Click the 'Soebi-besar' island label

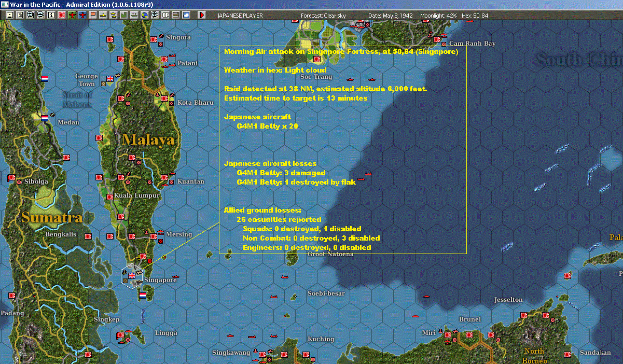326,293
